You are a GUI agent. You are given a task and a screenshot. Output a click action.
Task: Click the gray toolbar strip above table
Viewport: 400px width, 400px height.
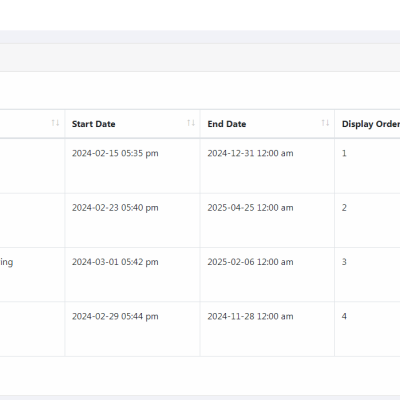(200, 57)
